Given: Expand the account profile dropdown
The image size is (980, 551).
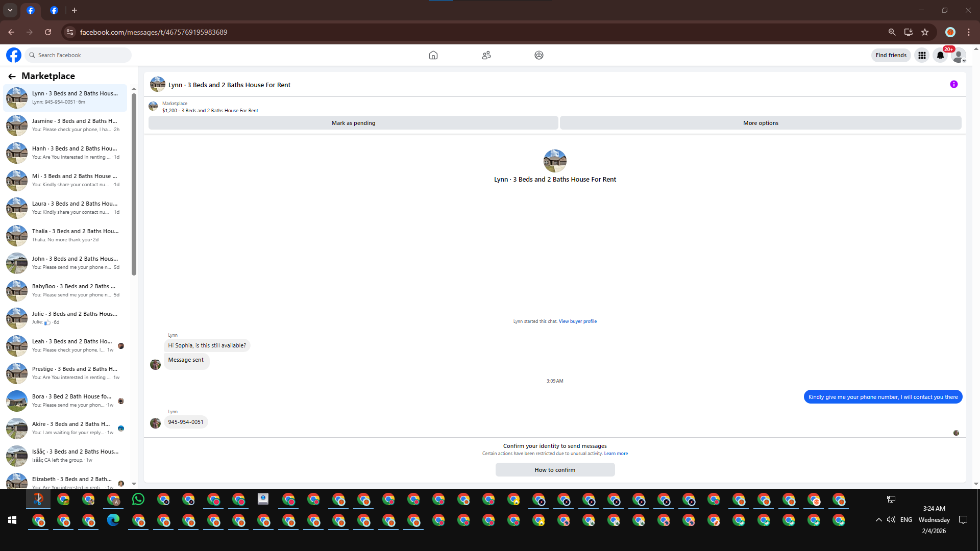Looking at the screenshot, I should (959, 56).
